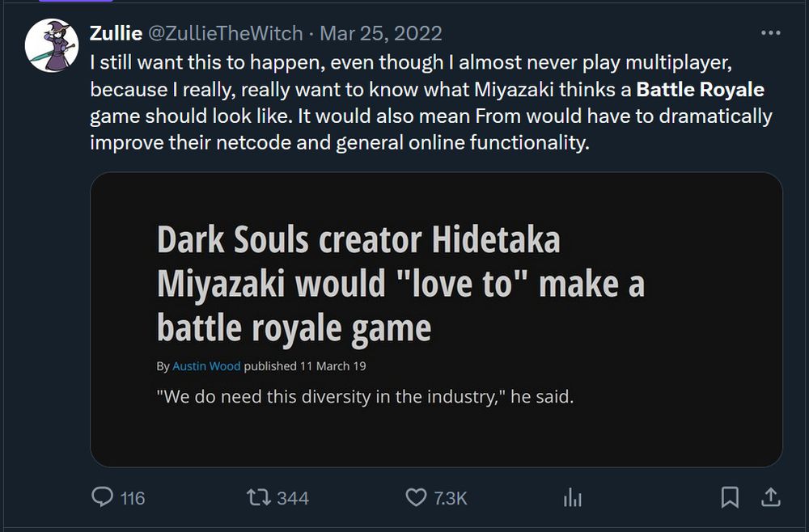Click the 7.3K likes count
Screen dimensions: 809x532
coord(450,498)
